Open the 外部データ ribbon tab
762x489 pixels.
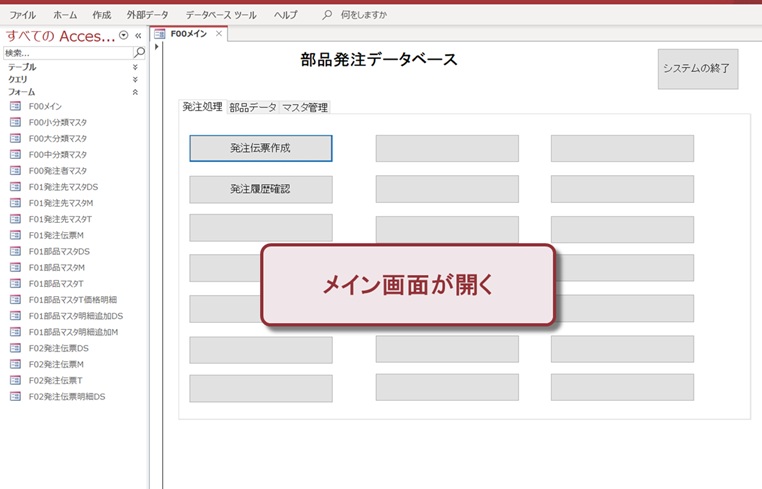pos(147,15)
